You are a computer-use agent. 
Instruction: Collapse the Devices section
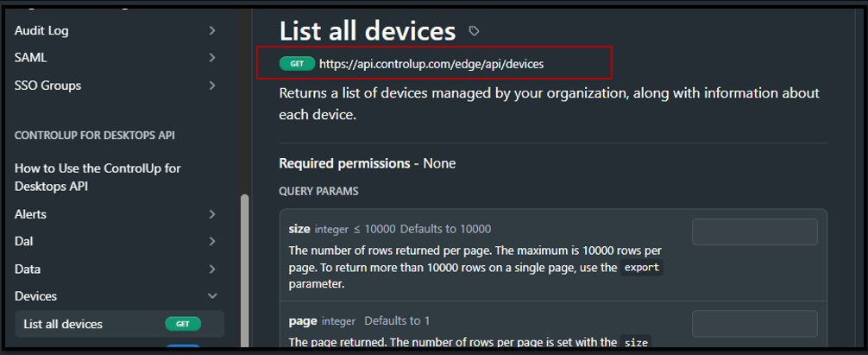click(212, 296)
